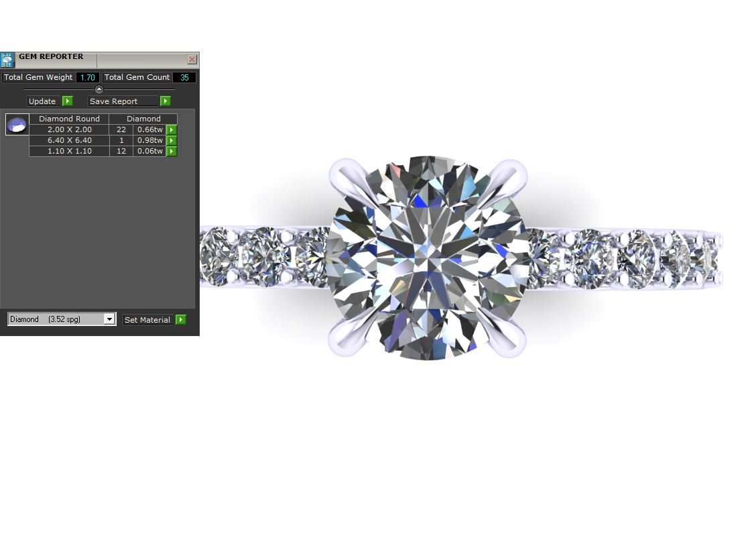Select the 2.00 X 2.00 size cell
This screenshot has width=756, height=546.
click(70, 129)
